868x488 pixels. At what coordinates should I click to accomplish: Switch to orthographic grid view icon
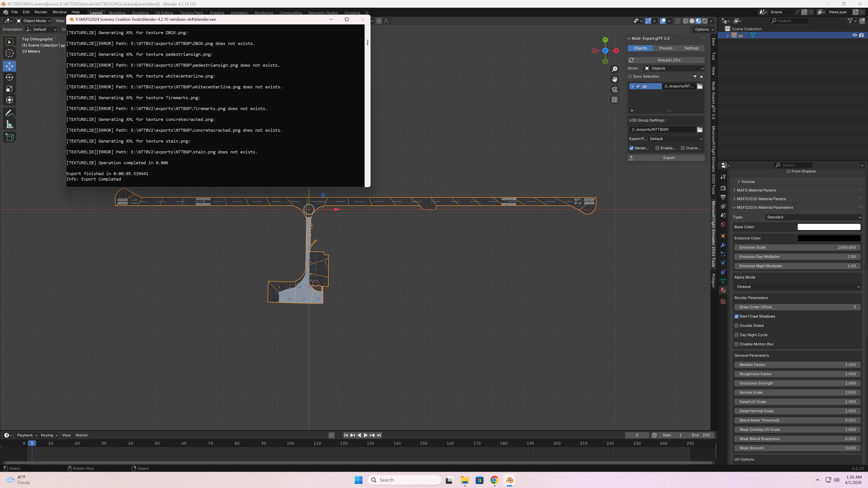click(x=615, y=100)
